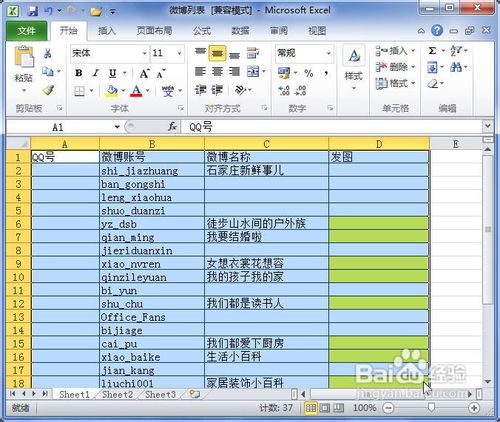Image resolution: width=500 pixels, height=422 pixels.
Task: Toggle Align Text Left
Action: pyautogui.click(x=200, y=71)
